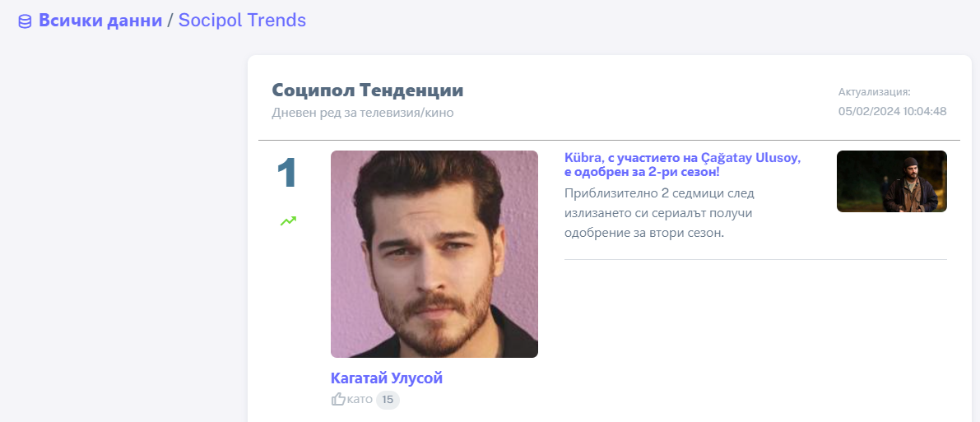
Task: Click the green trending-up arrow icon
Action: (x=288, y=220)
